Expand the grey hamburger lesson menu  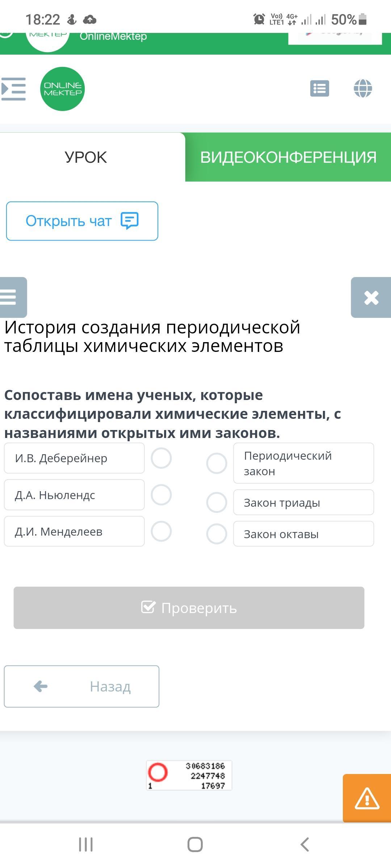tap(13, 297)
